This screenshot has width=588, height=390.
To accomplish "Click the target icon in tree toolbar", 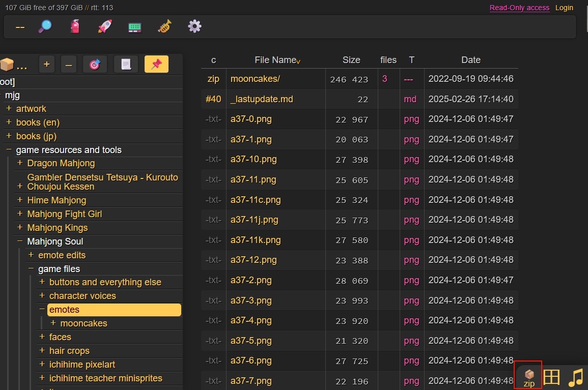I will [95, 65].
